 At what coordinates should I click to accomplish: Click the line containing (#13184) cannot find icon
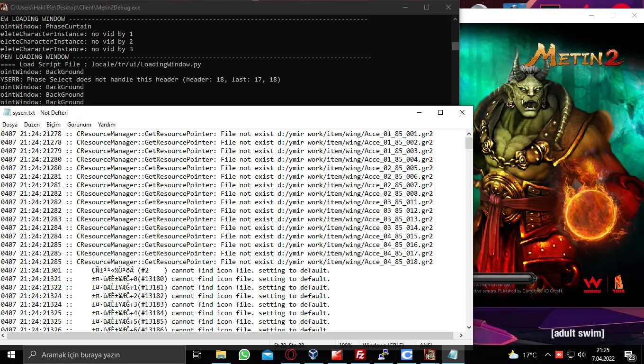point(166,313)
